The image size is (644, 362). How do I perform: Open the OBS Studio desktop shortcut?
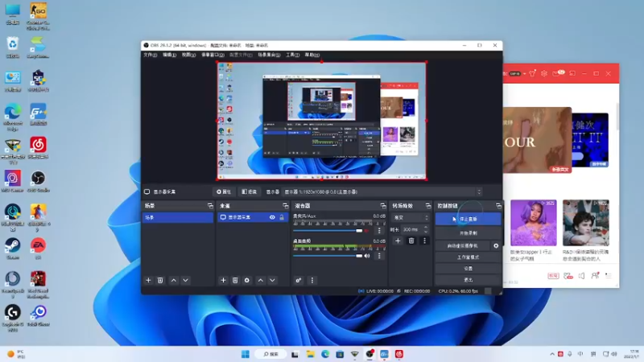38,181
